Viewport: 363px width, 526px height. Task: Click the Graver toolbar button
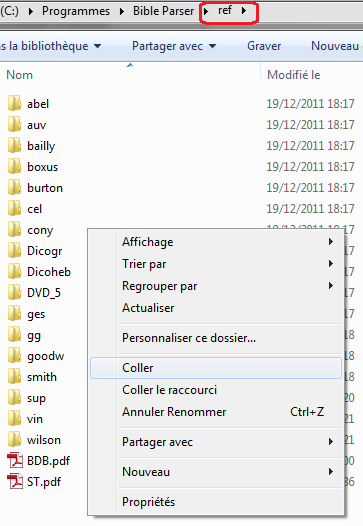[x=264, y=46]
